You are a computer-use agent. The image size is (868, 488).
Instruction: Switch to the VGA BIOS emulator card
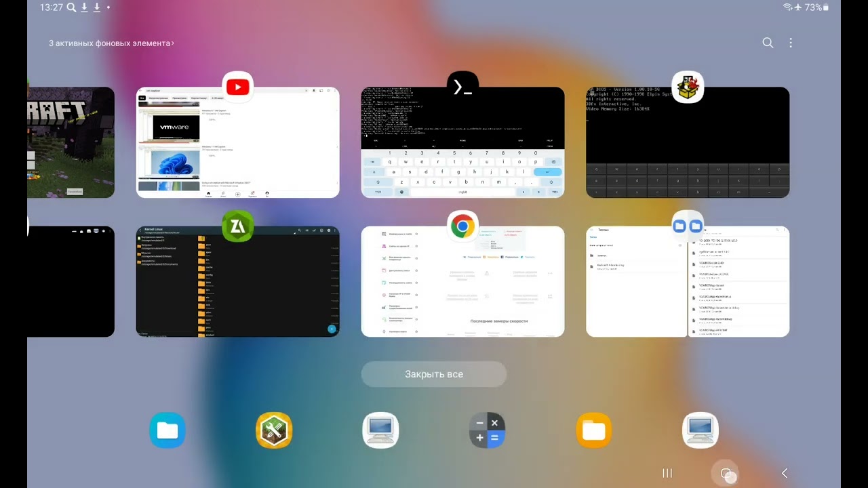click(688, 142)
